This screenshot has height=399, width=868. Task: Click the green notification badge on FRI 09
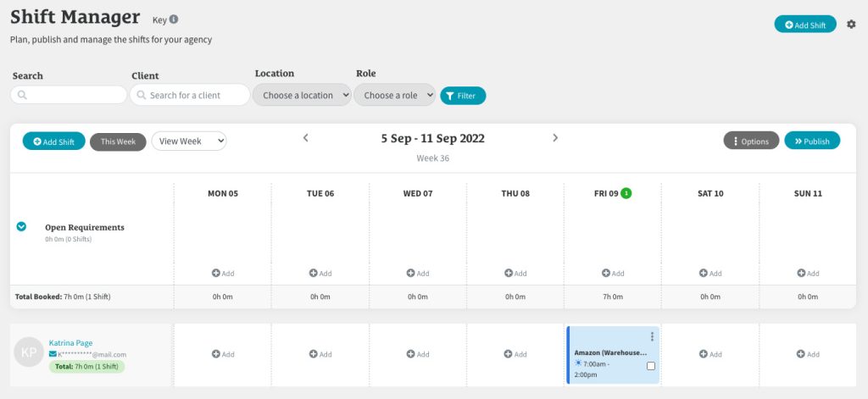[x=626, y=193]
